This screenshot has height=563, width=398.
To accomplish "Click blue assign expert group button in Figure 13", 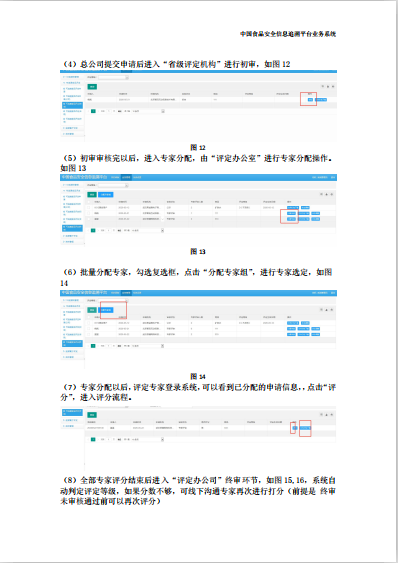I will click(x=106, y=195).
